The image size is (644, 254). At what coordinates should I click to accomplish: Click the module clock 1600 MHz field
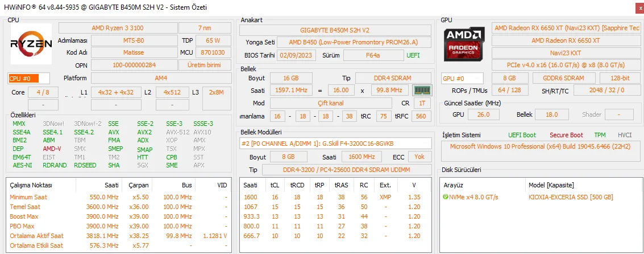tap(362, 157)
